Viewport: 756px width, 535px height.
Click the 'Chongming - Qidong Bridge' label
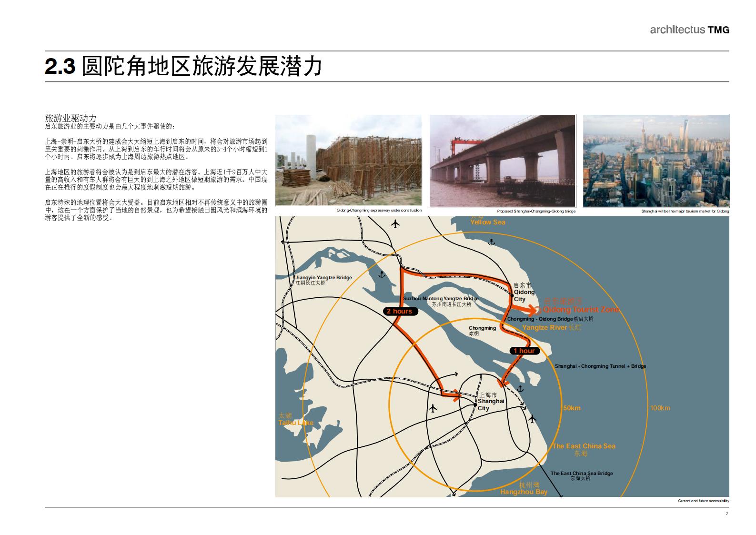coord(540,319)
